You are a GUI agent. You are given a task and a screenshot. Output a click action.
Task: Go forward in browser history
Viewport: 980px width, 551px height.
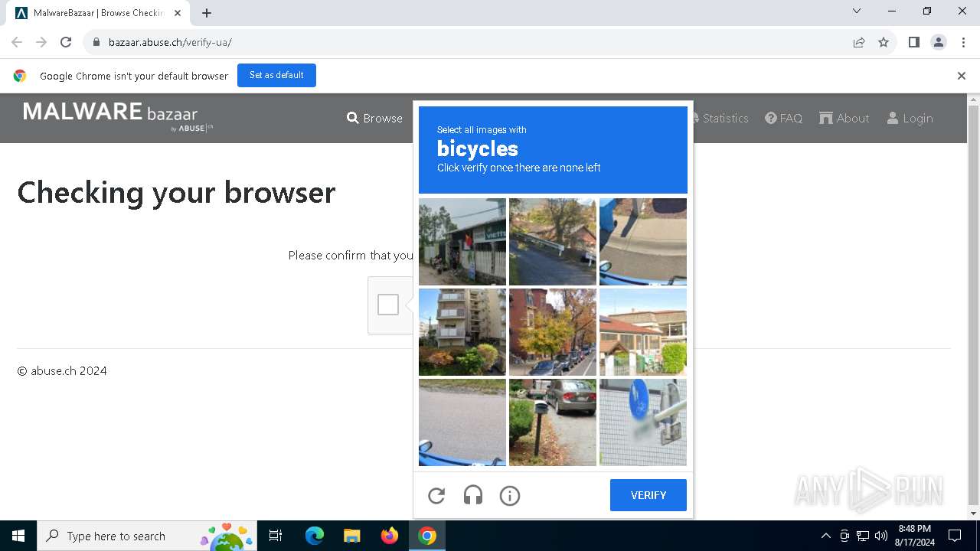point(41,42)
